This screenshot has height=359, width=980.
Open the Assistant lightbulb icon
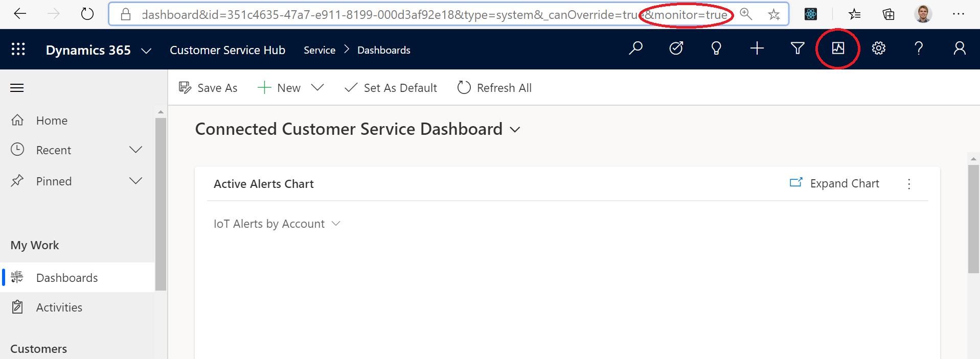[716, 49]
